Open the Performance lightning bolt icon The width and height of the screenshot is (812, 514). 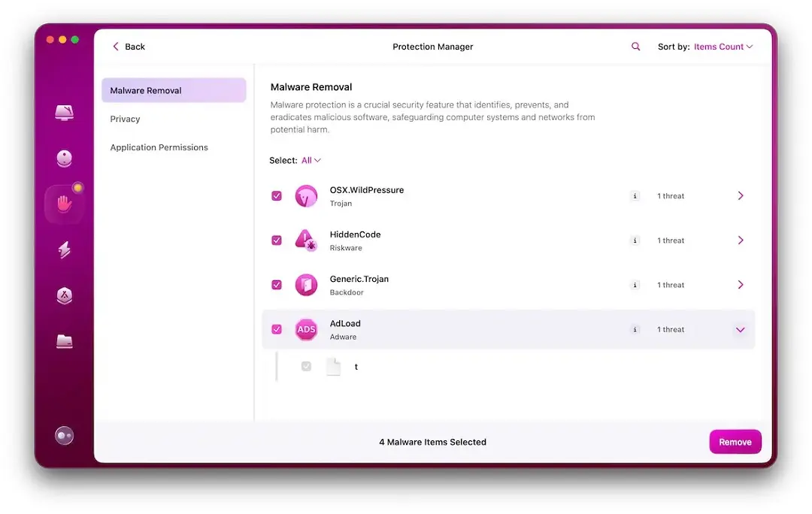click(x=64, y=249)
